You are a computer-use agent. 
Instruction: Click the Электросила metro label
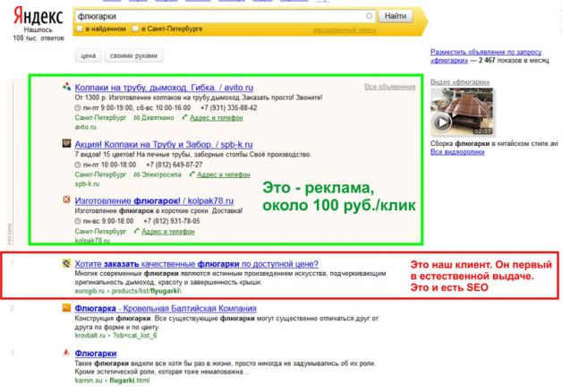pyautogui.click(x=161, y=175)
